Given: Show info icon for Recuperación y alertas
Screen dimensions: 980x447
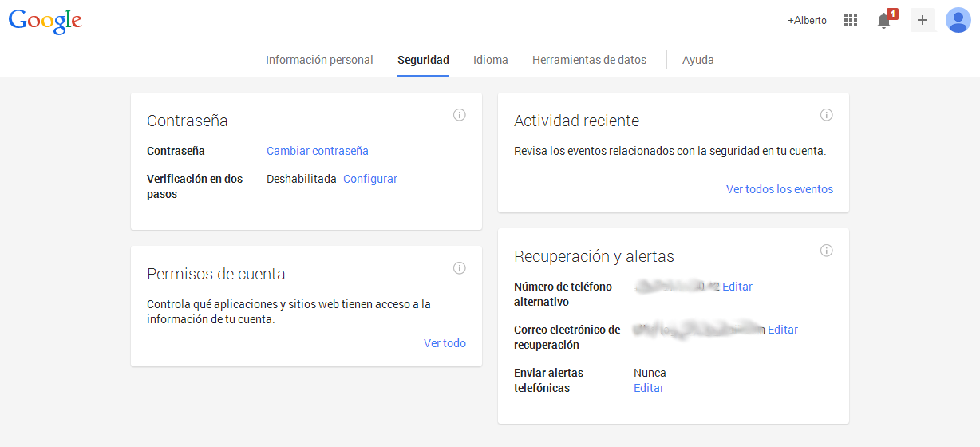Looking at the screenshot, I should tap(827, 251).
